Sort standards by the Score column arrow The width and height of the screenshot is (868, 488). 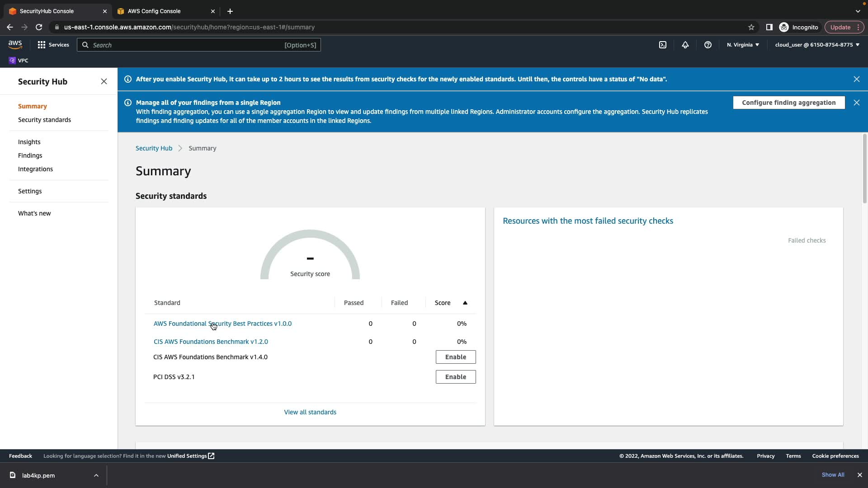465,303
